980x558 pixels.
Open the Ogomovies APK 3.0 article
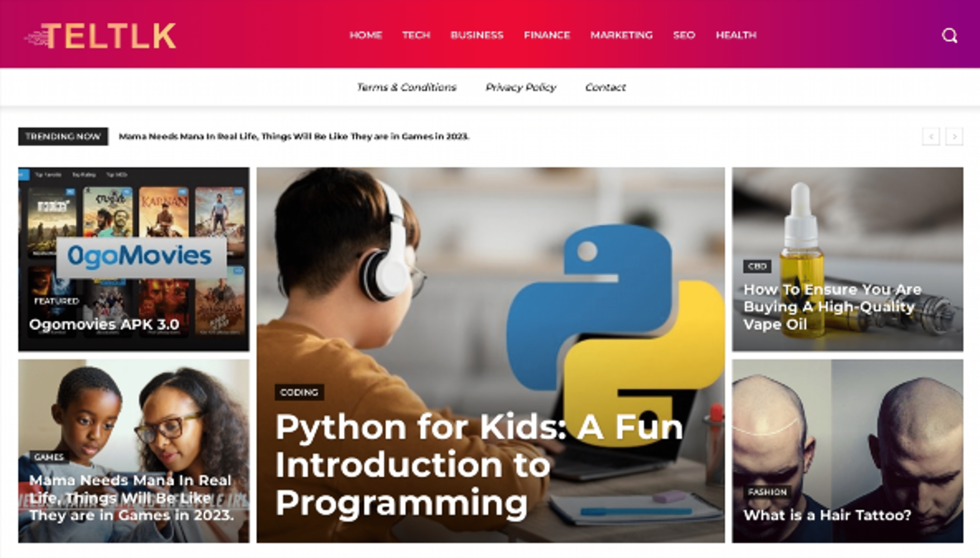104,325
